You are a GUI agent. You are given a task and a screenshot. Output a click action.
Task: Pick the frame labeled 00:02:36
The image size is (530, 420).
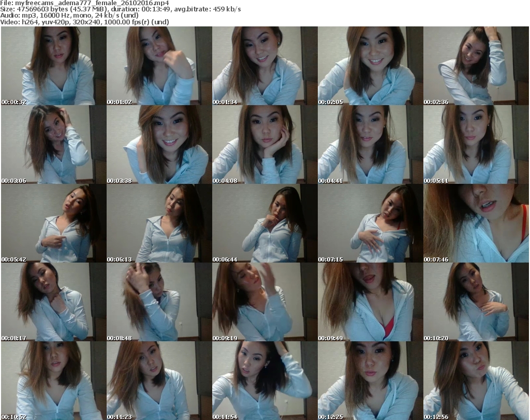click(476, 66)
